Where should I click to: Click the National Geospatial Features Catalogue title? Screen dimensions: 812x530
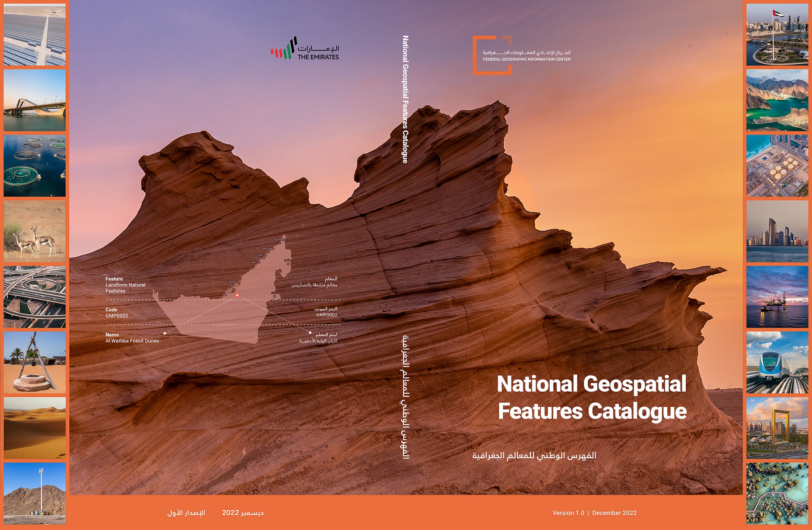click(592, 397)
